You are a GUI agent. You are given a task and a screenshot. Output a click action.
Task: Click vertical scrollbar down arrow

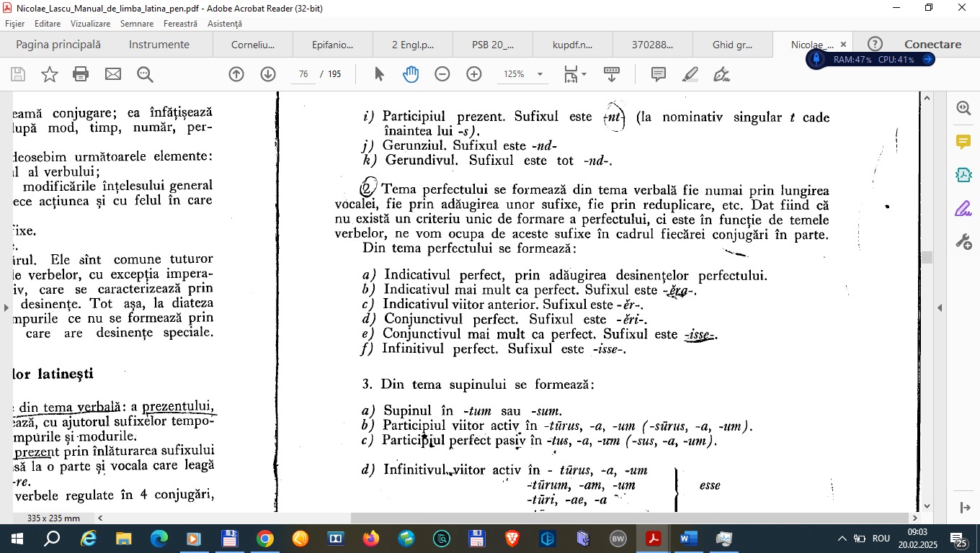coord(927,506)
